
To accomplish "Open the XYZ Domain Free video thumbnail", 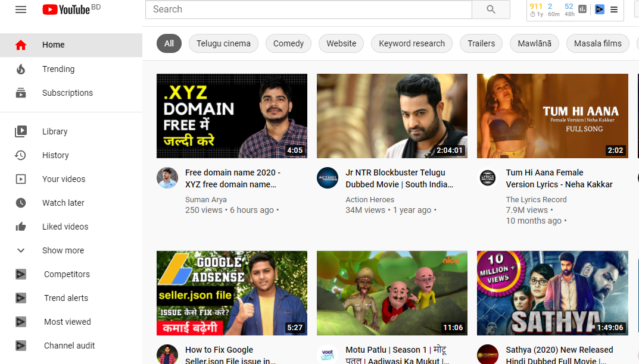I will 232,116.
